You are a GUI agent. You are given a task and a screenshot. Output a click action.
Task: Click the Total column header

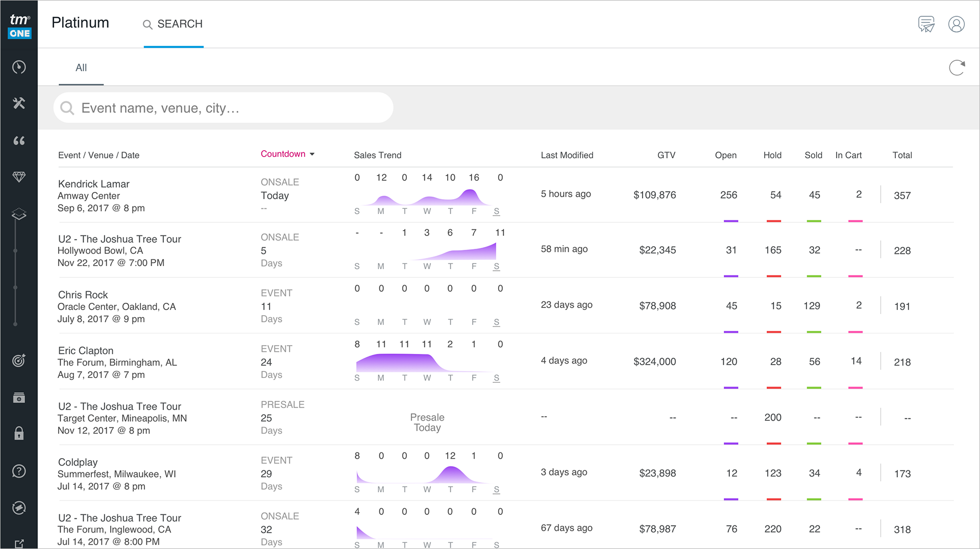tap(902, 155)
